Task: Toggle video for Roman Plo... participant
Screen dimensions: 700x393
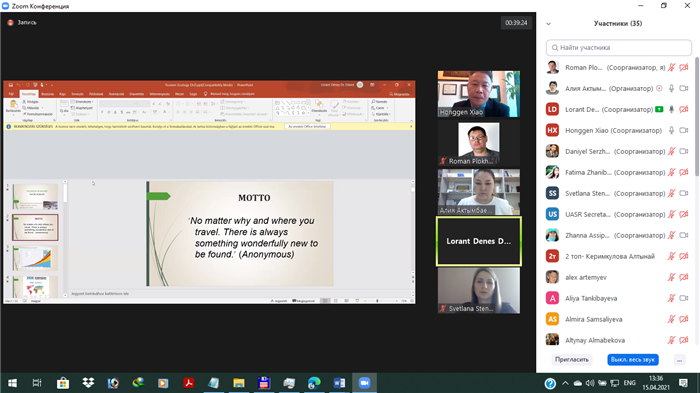Action: [683, 67]
